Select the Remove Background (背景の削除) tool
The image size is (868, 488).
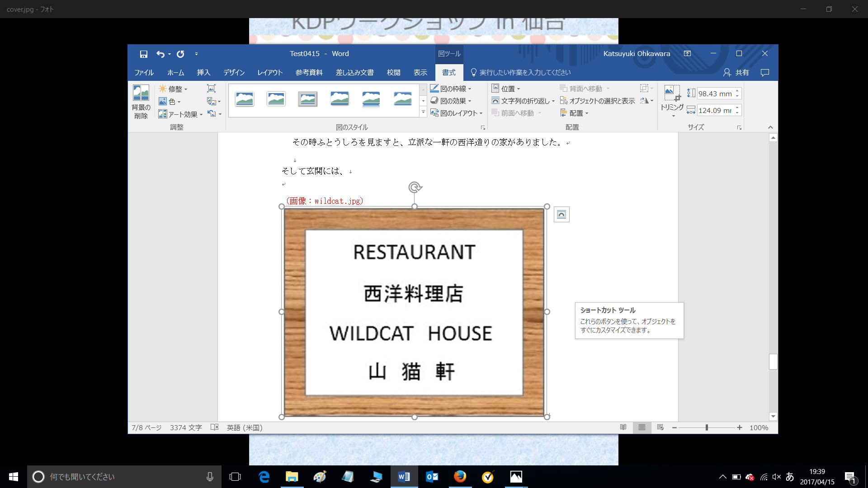tap(141, 101)
